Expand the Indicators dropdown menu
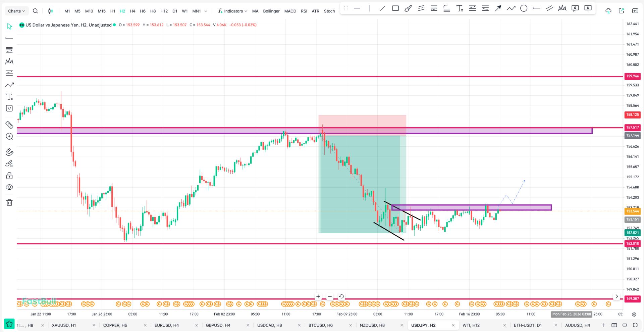Screen dimensions: 644x332 (232, 11)
